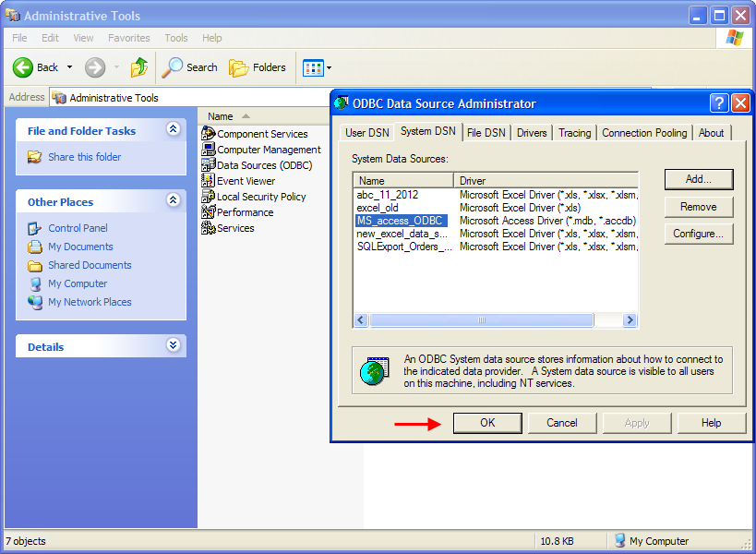Open Search magnifier in toolbar
756x554 pixels.
(x=172, y=67)
